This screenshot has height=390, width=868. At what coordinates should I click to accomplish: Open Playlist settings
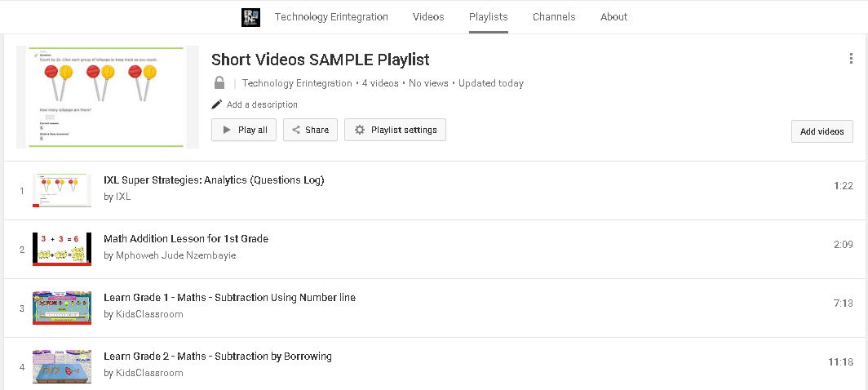(395, 130)
